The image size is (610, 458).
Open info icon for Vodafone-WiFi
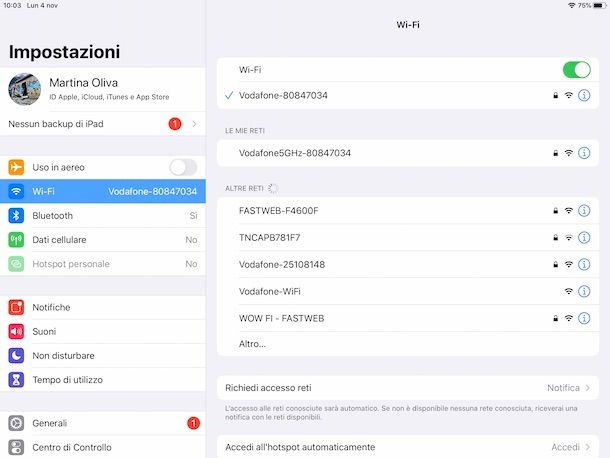coord(584,291)
